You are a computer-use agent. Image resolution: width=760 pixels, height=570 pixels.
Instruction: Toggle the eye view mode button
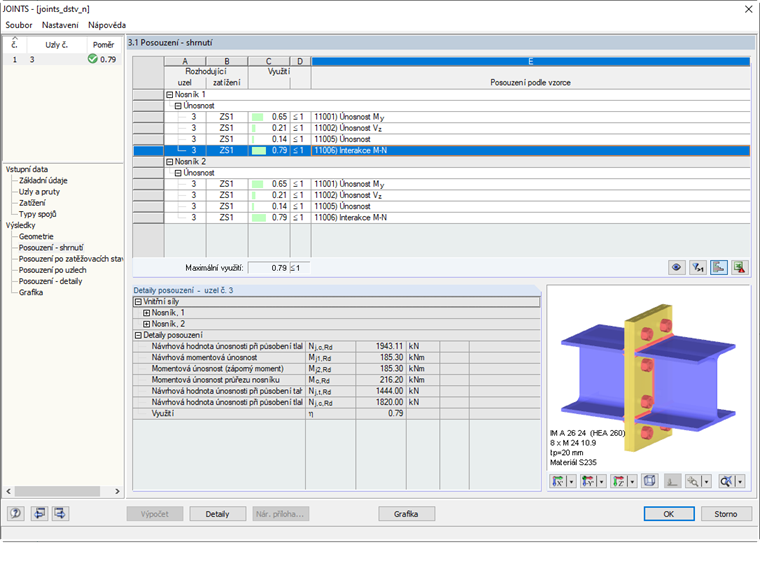(x=676, y=267)
